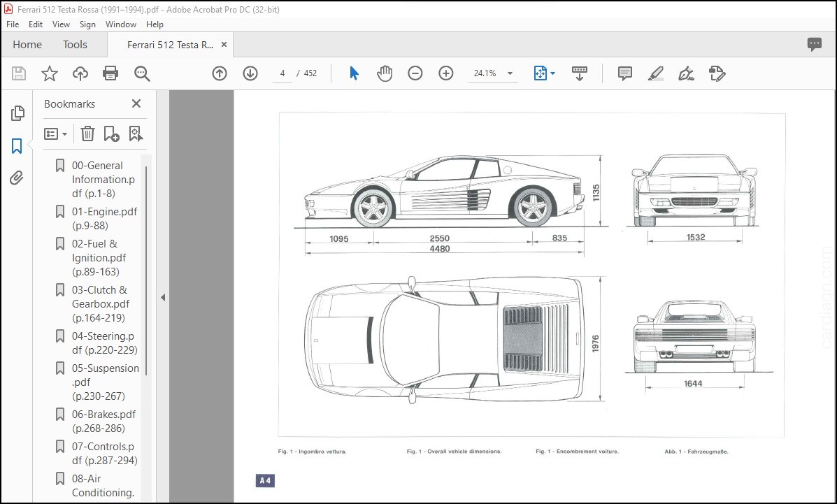Select the arrow Selection tool

coord(354,73)
